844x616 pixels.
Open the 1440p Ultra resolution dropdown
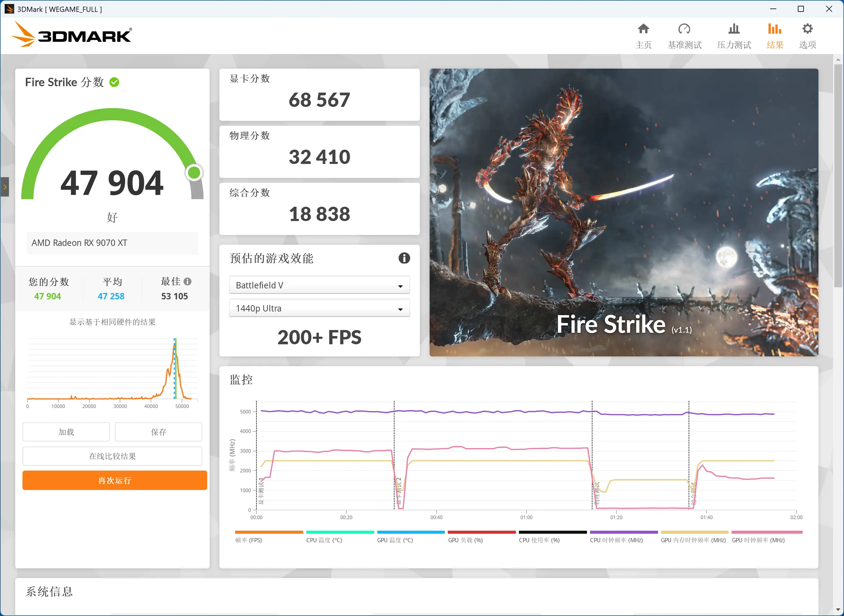(319, 308)
